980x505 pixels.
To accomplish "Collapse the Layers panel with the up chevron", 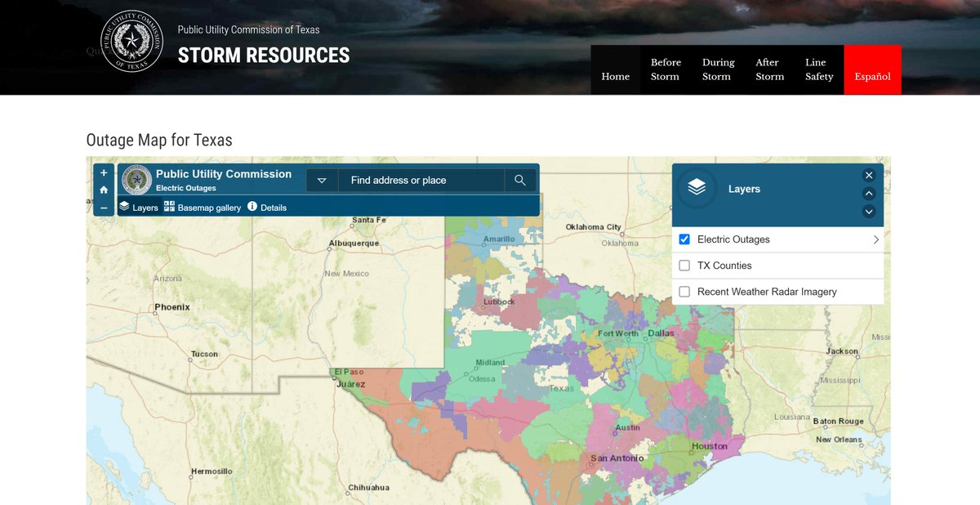I will coord(869,193).
